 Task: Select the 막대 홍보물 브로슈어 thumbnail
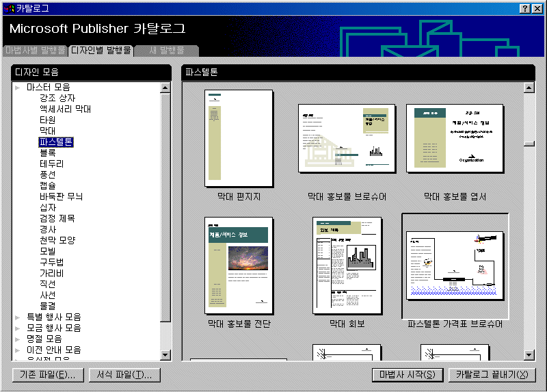347,138
